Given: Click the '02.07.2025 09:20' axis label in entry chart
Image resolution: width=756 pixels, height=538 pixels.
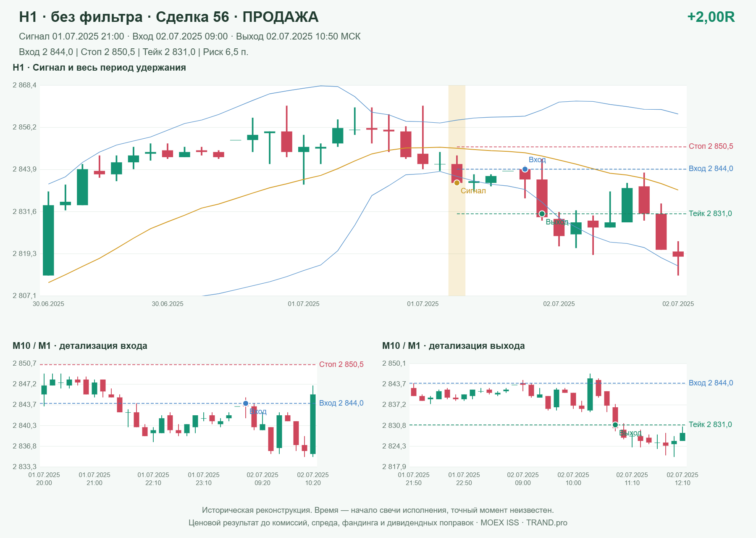Looking at the screenshot, I should 262,479.
